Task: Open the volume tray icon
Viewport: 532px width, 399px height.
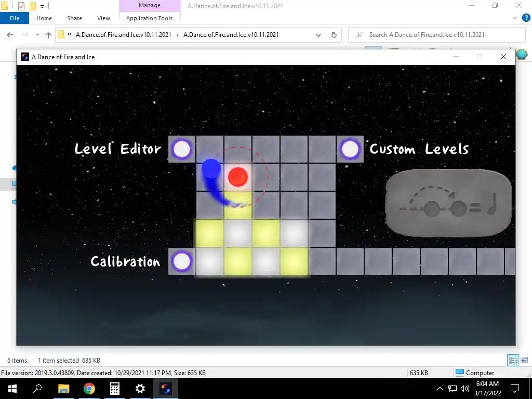Action: point(465,389)
